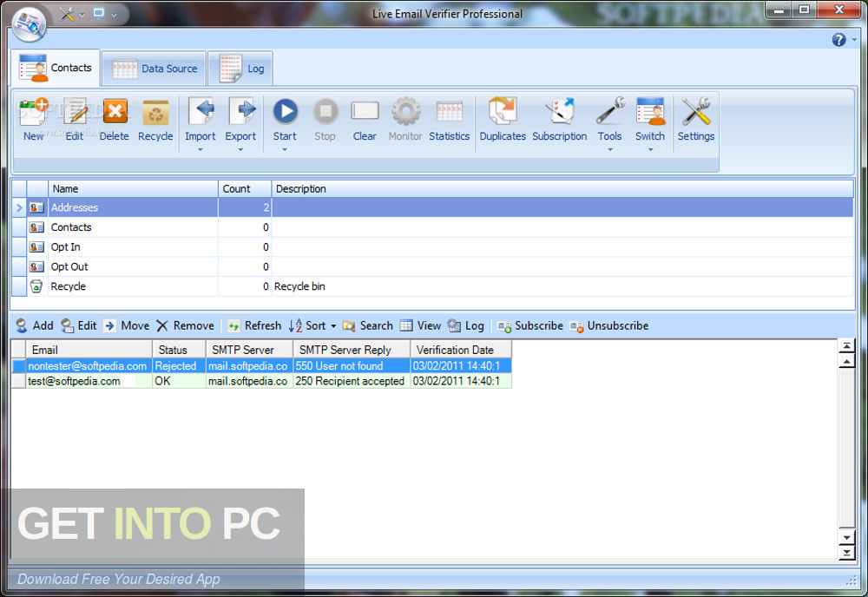Image resolution: width=868 pixels, height=597 pixels.
Task: Switch to the Data Source tab
Action: pyautogui.click(x=154, y=68)
